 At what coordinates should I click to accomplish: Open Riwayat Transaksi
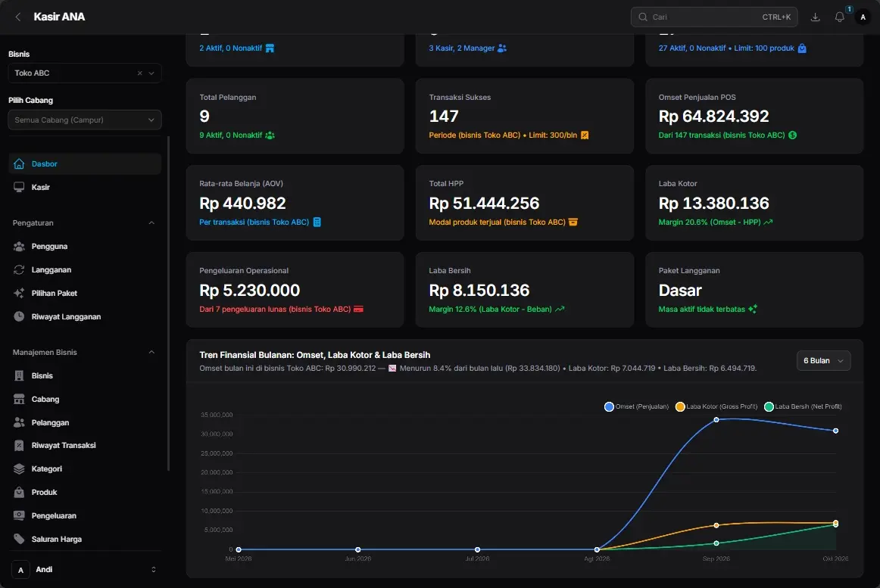[x=85, y=446]
